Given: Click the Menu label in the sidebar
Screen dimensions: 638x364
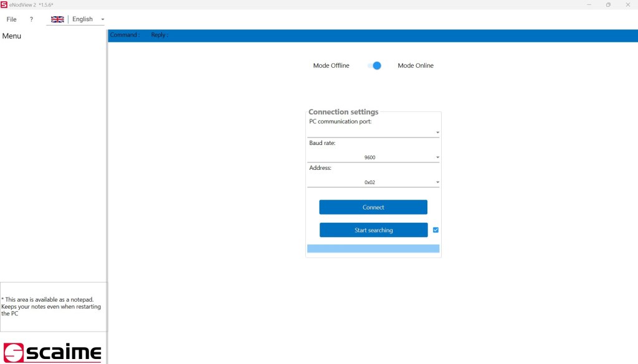Looking at the screenshot, I should click(11, 35).
